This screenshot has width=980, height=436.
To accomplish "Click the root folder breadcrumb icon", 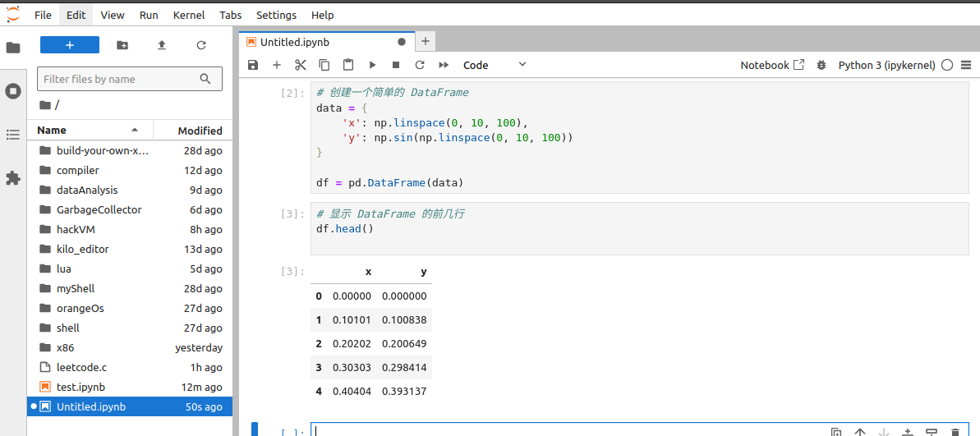I will pos(44,105).
